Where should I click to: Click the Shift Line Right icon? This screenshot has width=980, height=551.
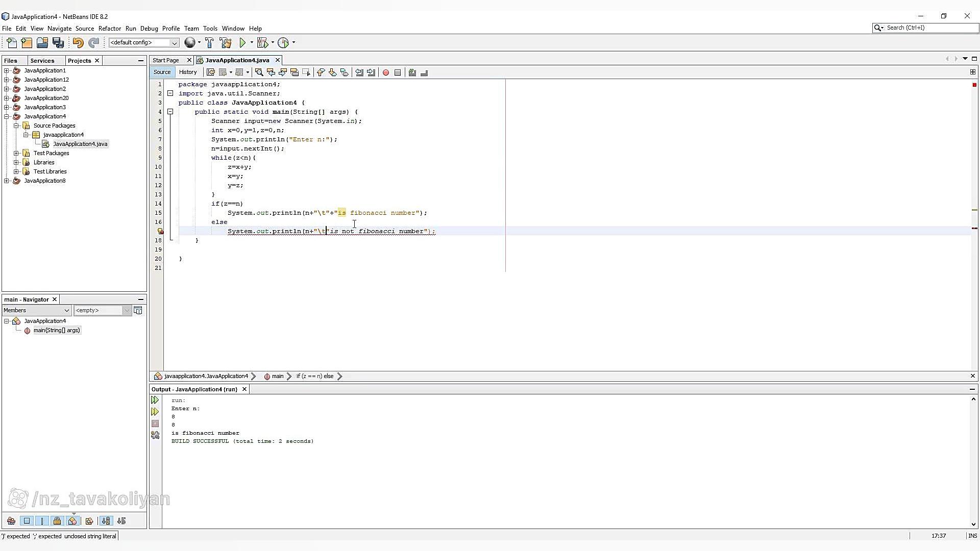(x=371, y=72)
